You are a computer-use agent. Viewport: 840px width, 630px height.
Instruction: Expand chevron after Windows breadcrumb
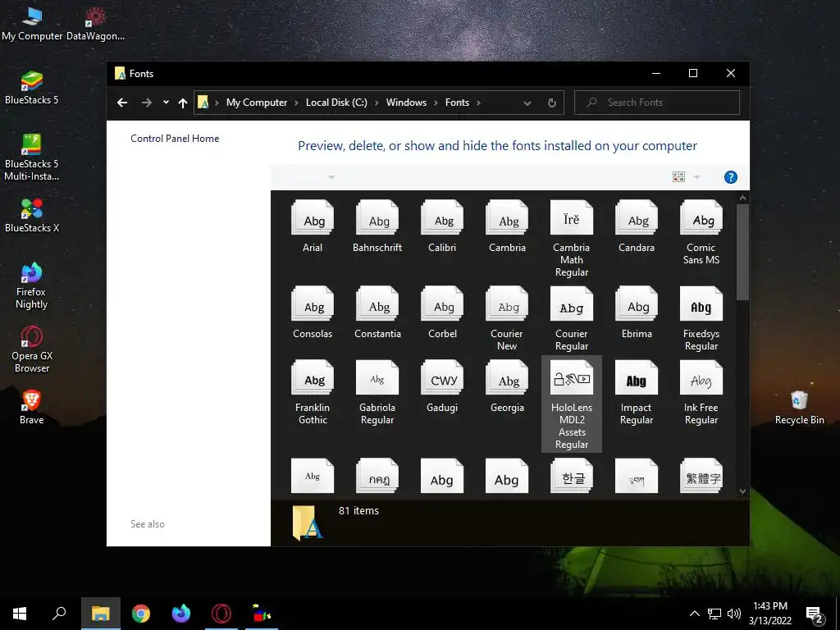436,103
